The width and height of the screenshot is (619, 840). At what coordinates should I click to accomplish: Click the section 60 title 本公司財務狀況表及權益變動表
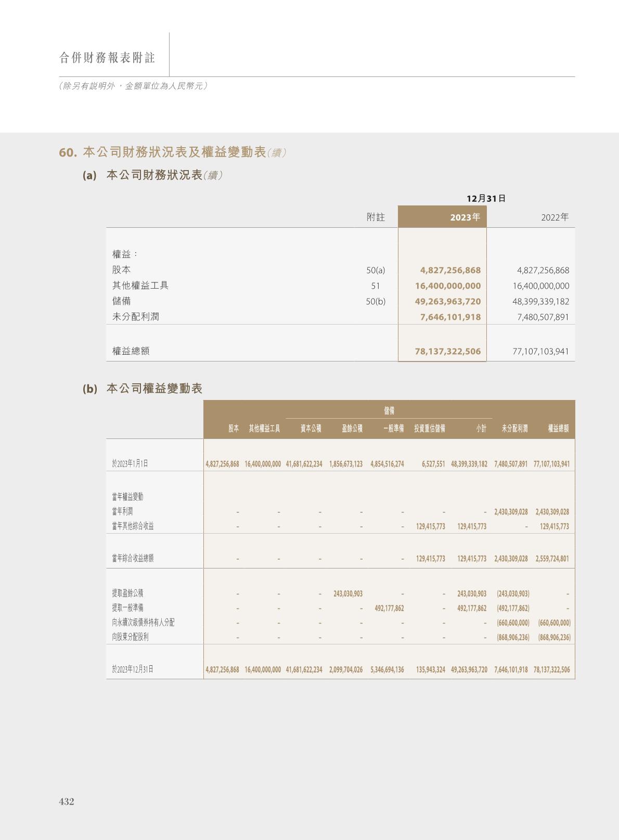(x=174, y=152)
